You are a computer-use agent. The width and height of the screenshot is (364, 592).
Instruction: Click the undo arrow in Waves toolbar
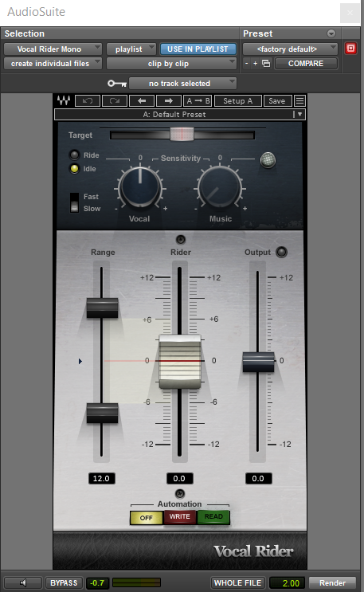88,101
